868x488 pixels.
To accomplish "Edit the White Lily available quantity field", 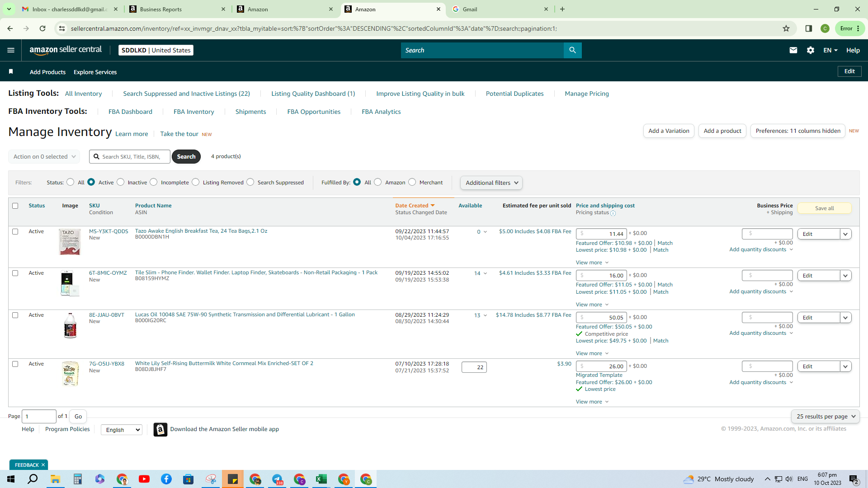I will tap(474, 367).
